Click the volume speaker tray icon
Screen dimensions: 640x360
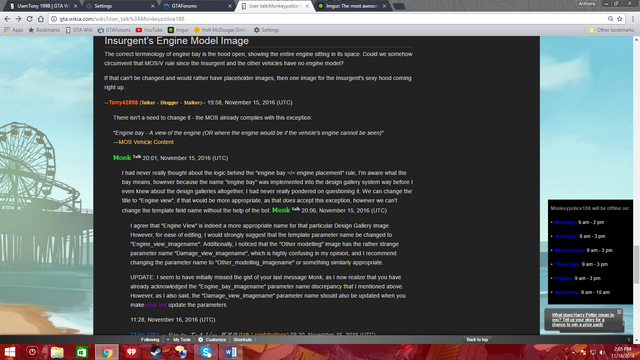(602, 352)
